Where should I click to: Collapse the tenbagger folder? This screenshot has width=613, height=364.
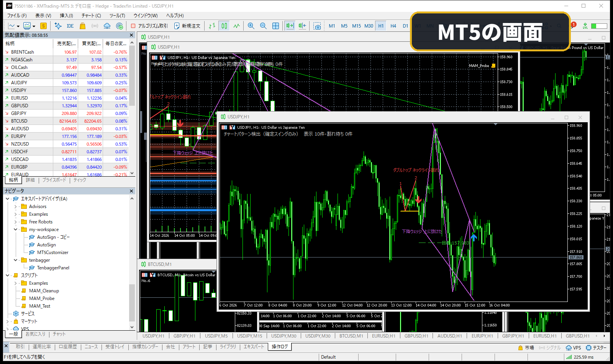[16, 260]
